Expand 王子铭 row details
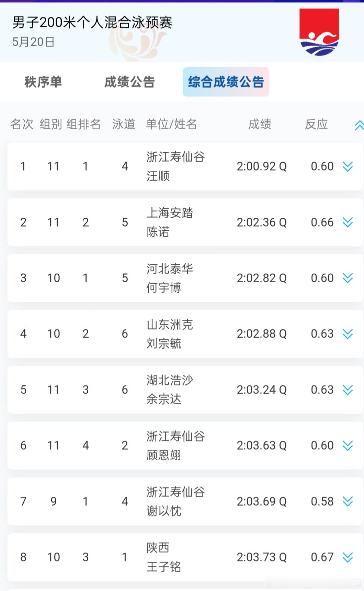The image size is (364, 591). (x=348, y=557)
